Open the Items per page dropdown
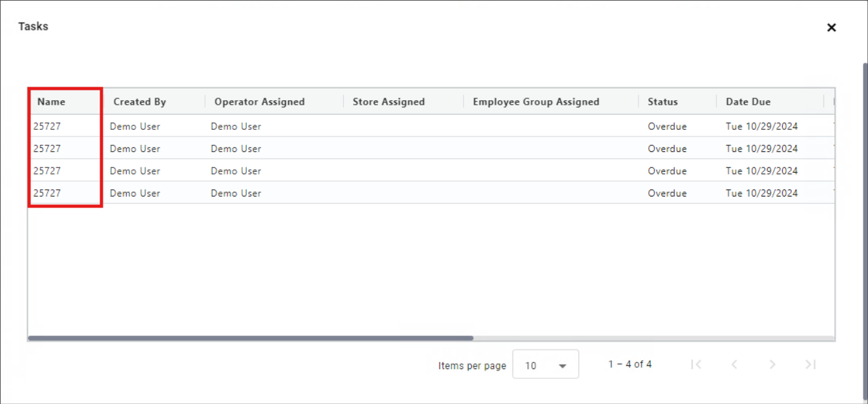The height and width of the screenshot is (404, 868). [x=545, y=365]
